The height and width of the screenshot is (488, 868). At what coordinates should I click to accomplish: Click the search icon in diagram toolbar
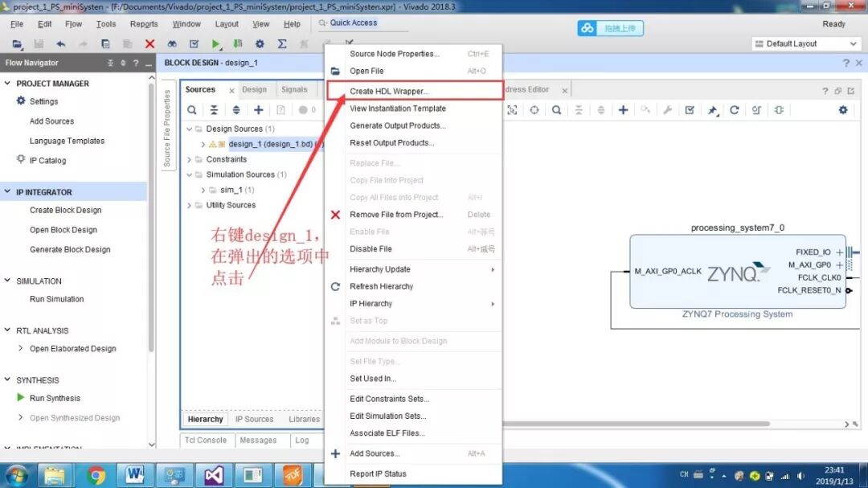(556, 109)
